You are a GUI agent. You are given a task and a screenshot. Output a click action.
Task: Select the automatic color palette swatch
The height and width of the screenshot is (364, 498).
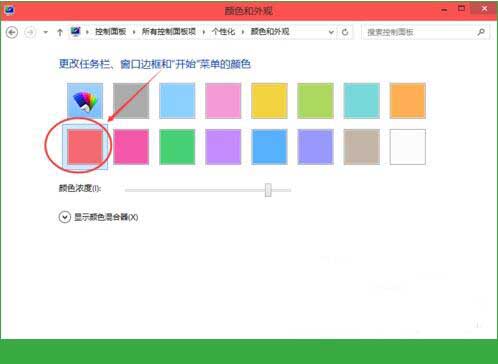(x=85, y=101)
